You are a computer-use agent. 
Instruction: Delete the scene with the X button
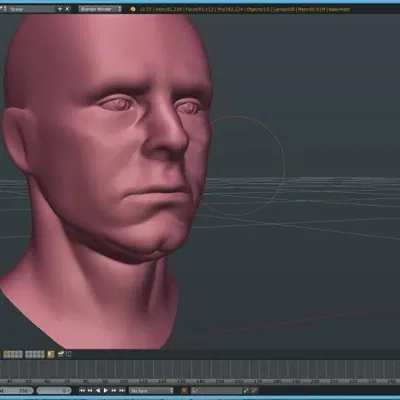click(x=67, y=9)
